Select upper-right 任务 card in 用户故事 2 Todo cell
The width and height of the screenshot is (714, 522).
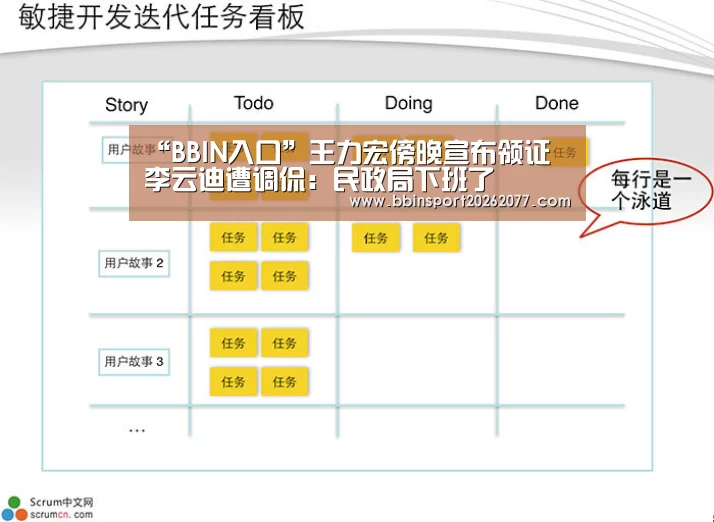(285, 237)
